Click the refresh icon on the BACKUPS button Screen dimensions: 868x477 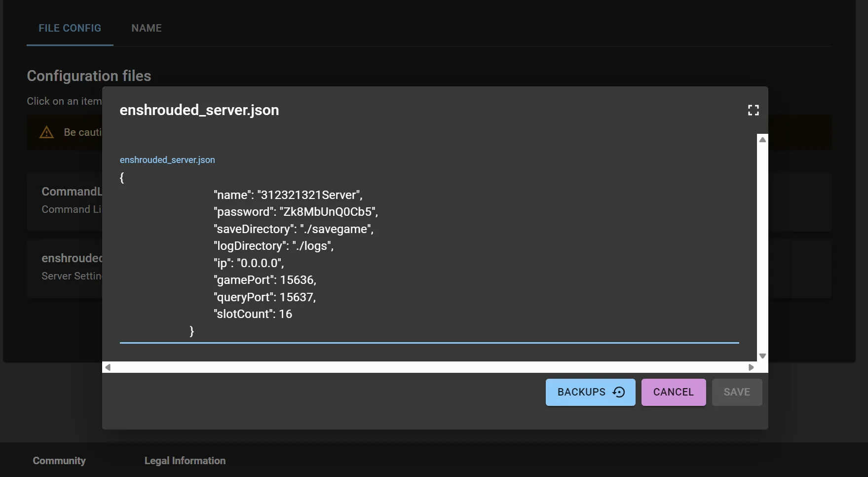tap(618, 392)
